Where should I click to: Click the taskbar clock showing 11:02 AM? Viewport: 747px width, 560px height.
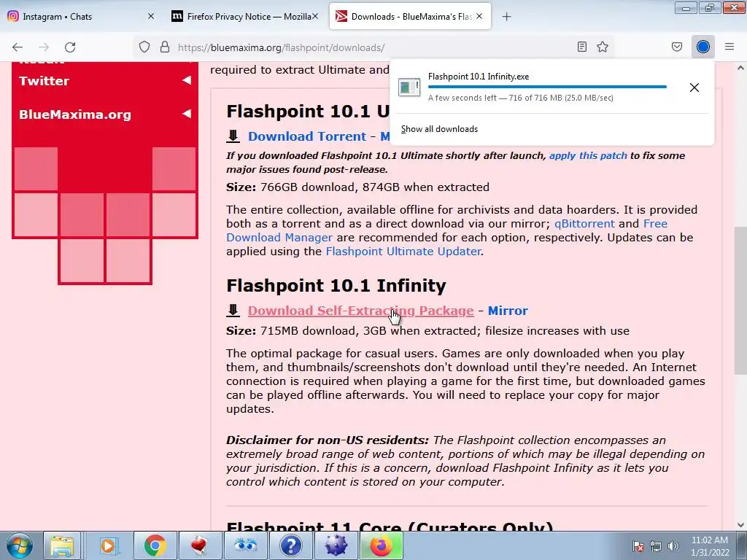coord(710,546)
